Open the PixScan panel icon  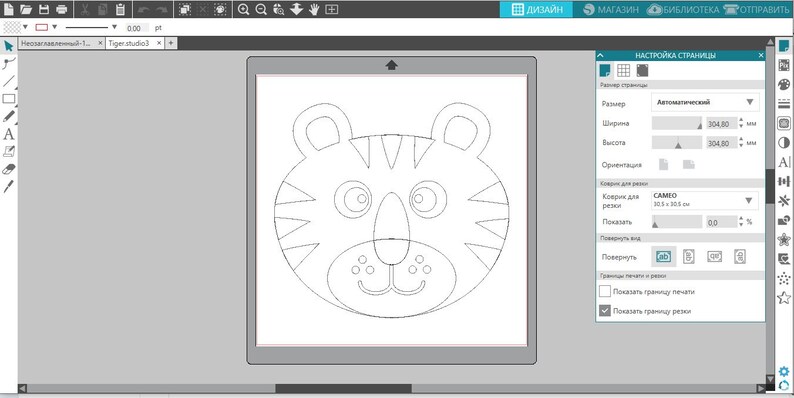[784, 65]
